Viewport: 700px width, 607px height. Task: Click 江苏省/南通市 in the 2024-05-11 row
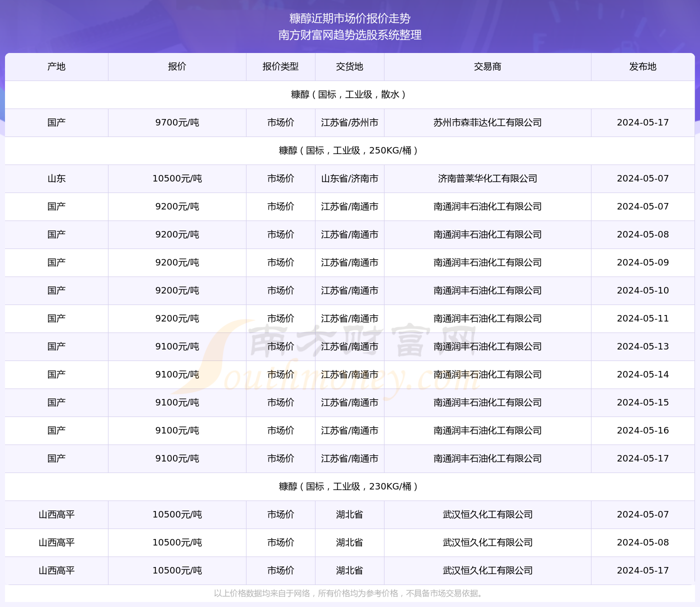tap(349, 318)
